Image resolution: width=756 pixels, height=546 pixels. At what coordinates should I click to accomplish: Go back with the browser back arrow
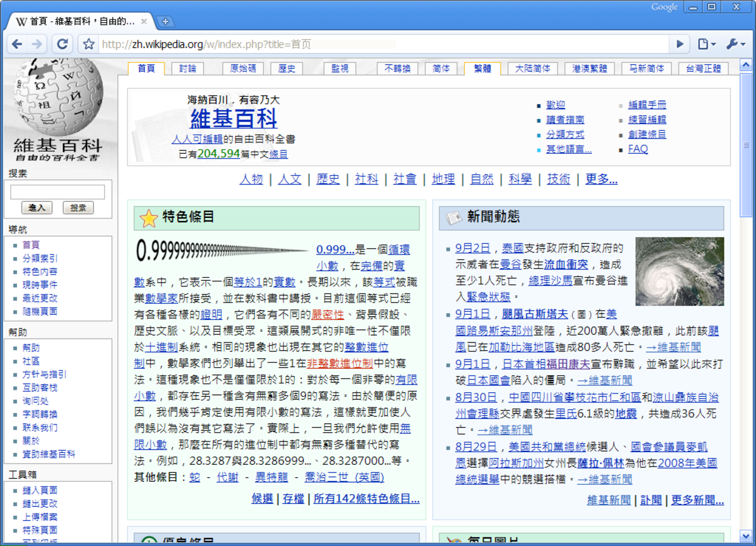coord(17,44)
